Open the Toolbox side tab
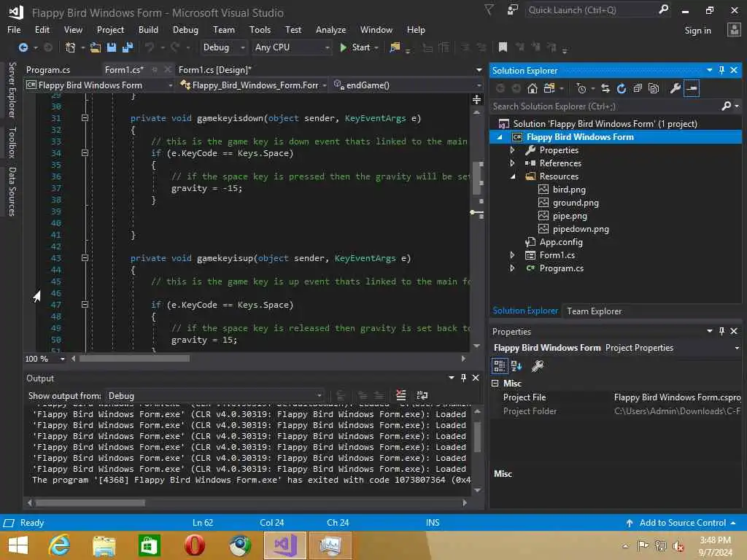 coord(12,142)
